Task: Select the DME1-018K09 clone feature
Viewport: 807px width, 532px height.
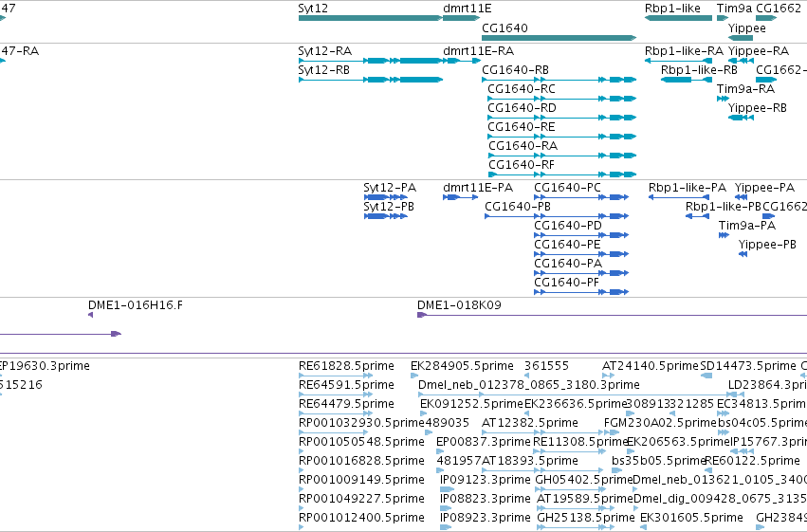Action: click(x=612, y=315)
